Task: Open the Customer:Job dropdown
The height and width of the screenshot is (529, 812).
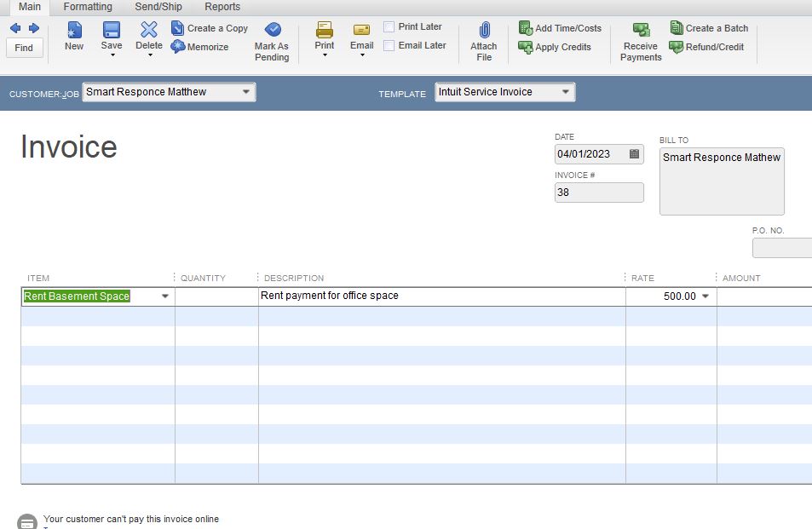Action: point(247,91)
